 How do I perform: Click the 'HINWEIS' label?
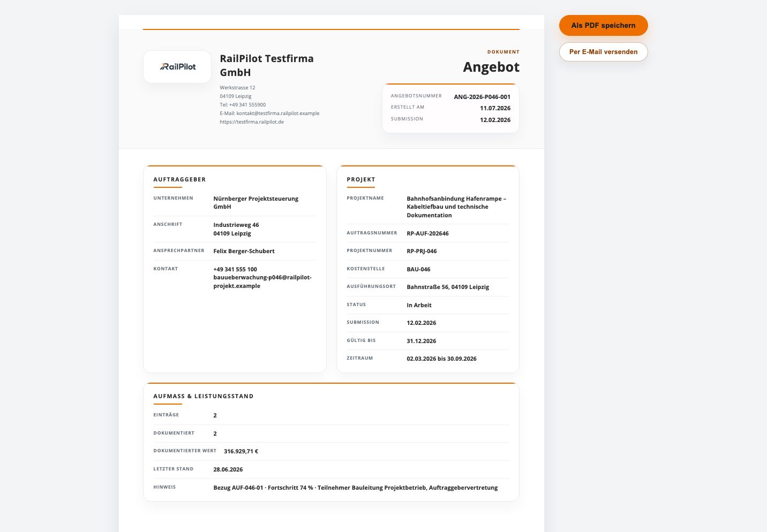164,487
